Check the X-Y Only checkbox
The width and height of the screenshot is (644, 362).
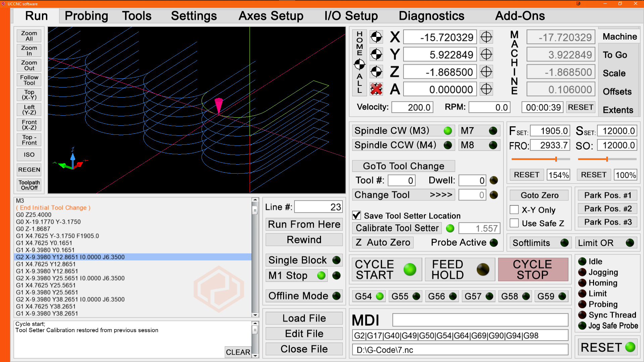pyautogui.click(x=514, y=210)
